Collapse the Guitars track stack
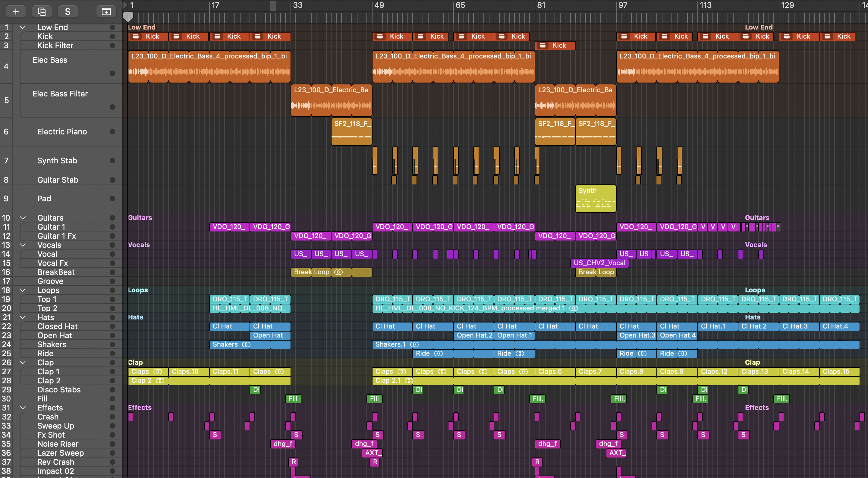This screenshot has height=478, width=868. pos(23,218)
